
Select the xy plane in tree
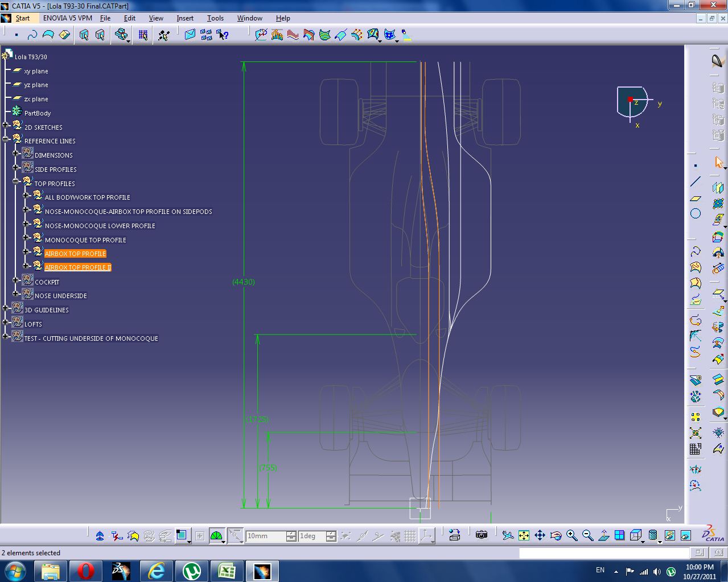(x=36, y=71)
